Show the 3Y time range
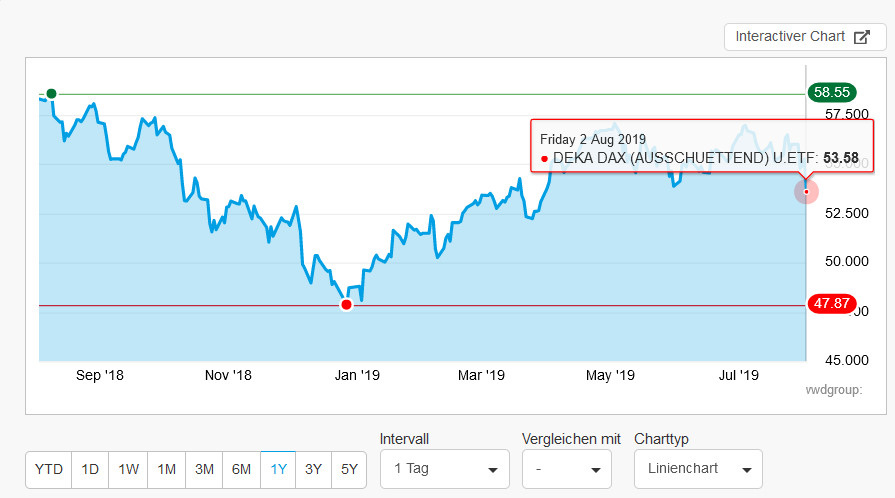Screen dimensions: 895x498 tap(313, 469)
